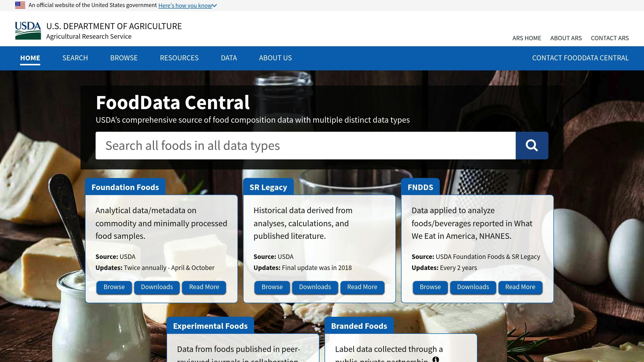Follow the CONTACT ARS link

point(610,38)
